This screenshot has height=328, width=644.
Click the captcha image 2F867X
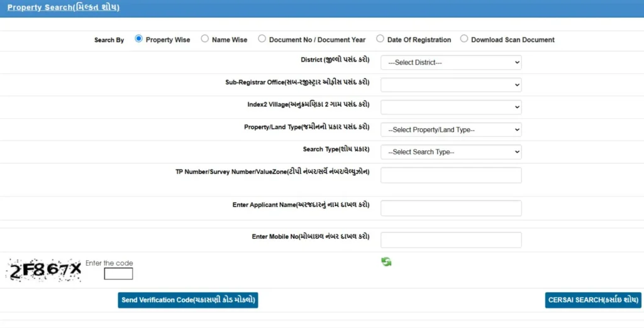point(44,270)
